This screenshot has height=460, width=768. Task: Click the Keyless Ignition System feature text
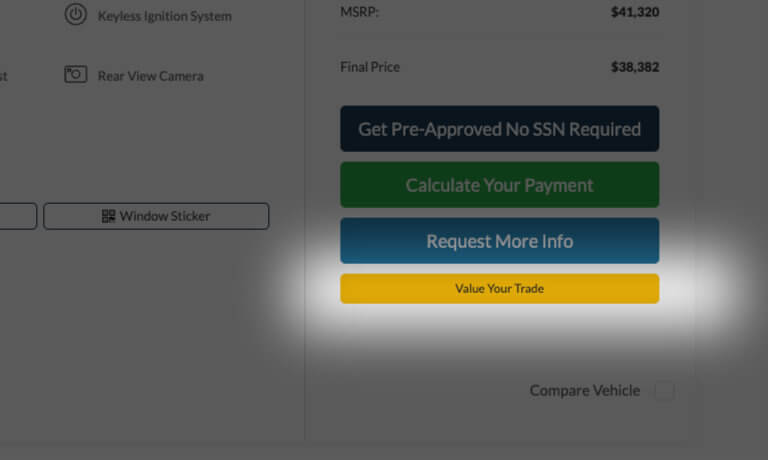164,16
